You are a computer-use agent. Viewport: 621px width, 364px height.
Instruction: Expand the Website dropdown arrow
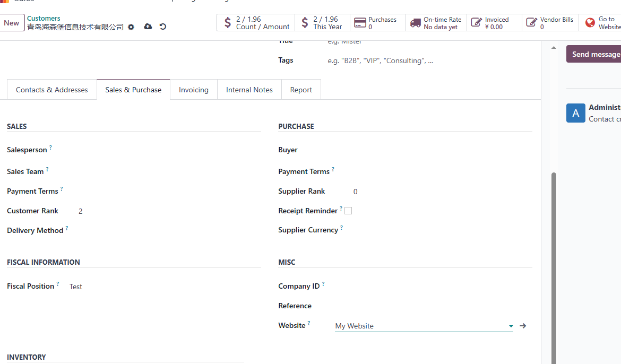pyautogui.click(x=511, y=326)
